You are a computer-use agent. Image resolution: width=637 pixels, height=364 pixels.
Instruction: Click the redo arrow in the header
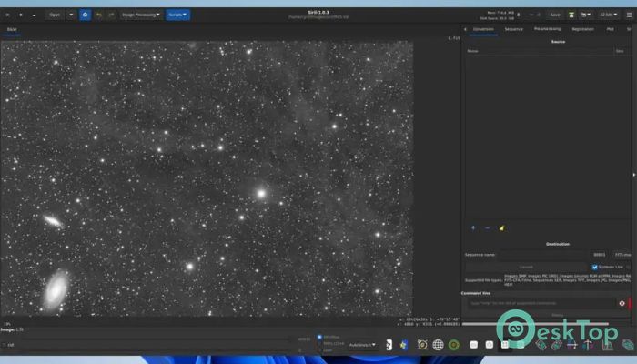click(111, 15)
